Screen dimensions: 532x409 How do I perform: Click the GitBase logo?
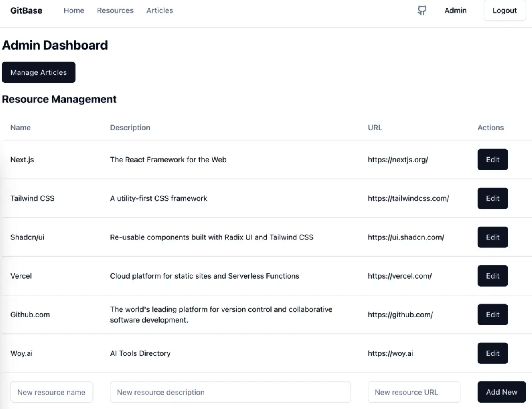[x=26, y=10]
